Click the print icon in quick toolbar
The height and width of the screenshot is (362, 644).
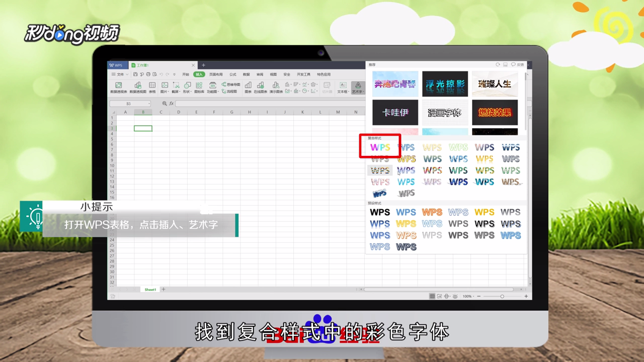tap(148, 74)
